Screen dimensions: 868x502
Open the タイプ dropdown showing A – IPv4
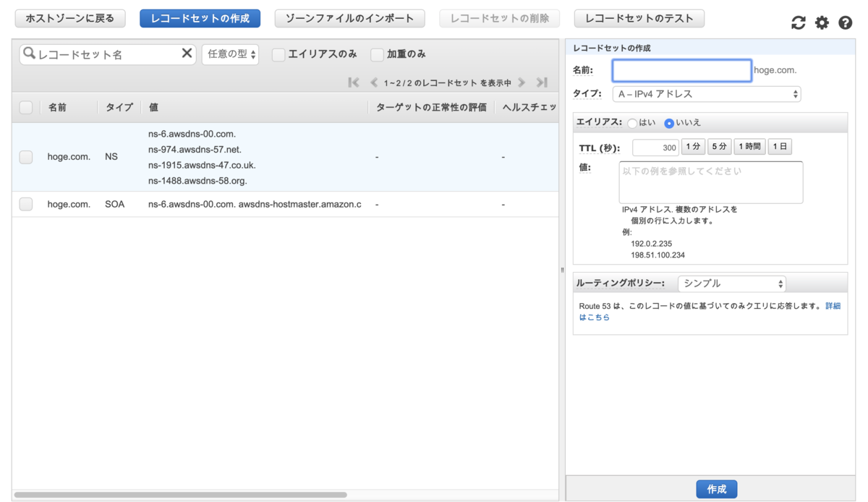pos(706,93)
